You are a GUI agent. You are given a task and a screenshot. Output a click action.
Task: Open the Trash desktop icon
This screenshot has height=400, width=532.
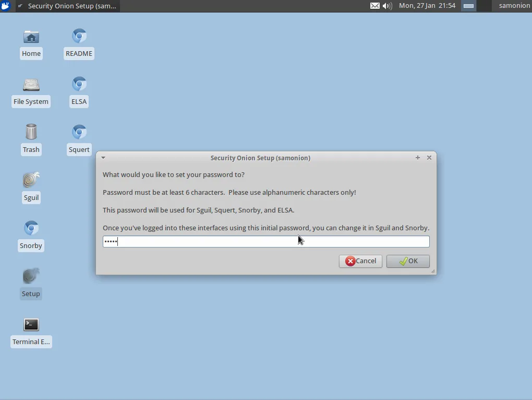[31, 140]
